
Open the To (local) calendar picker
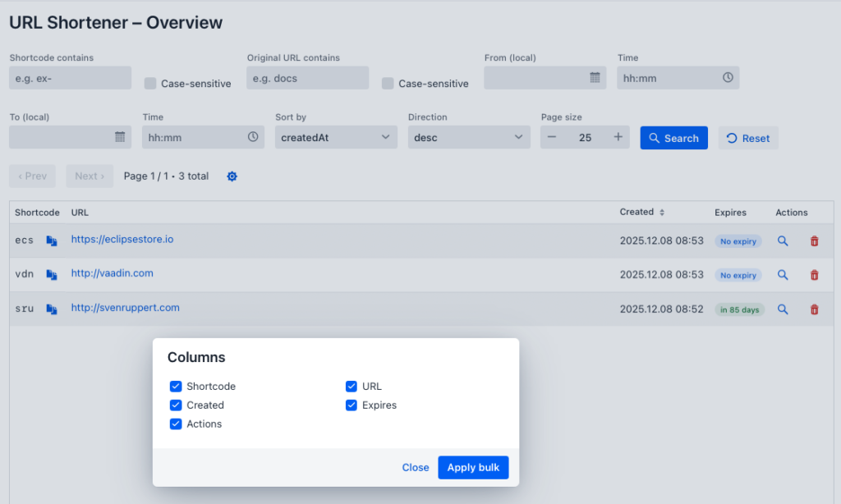121,137
